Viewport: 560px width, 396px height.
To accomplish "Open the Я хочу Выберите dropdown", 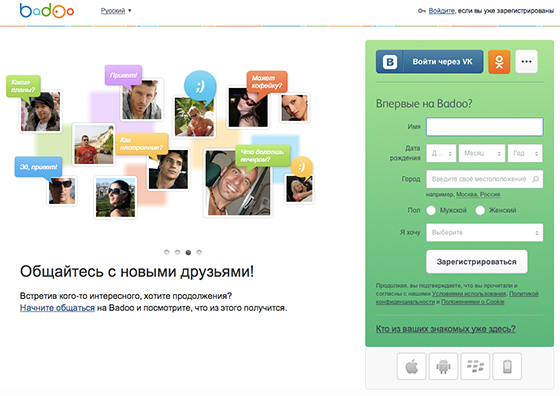I will [x=485, y=232].
